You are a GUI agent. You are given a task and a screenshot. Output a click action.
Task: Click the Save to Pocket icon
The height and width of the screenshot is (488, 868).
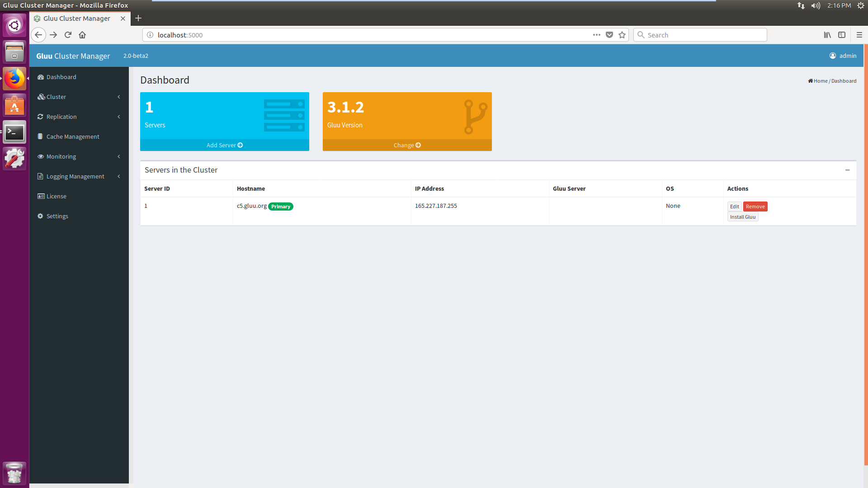(609, 35)
